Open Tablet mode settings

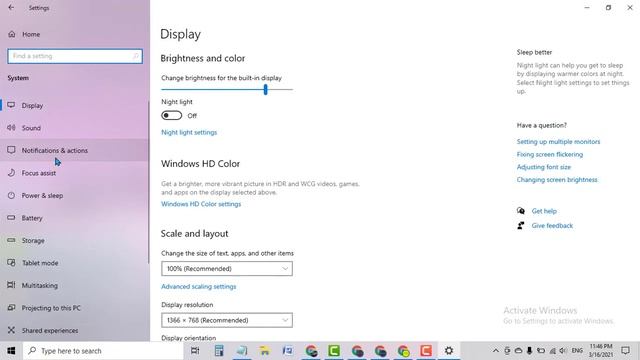pyautogui.click(x=74, y=262)
